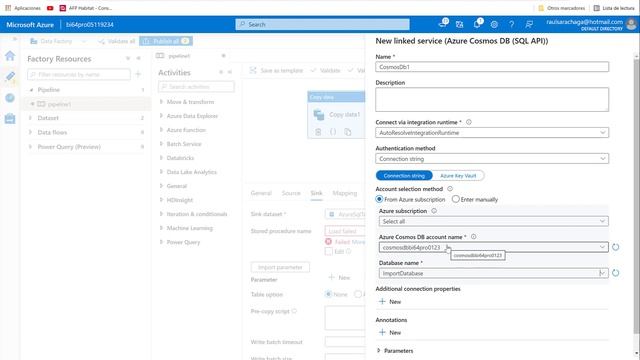This screenshot has height=360, width=640.
Task: Open Cloud Shell icon in Azure header
Action: point(443,24)
